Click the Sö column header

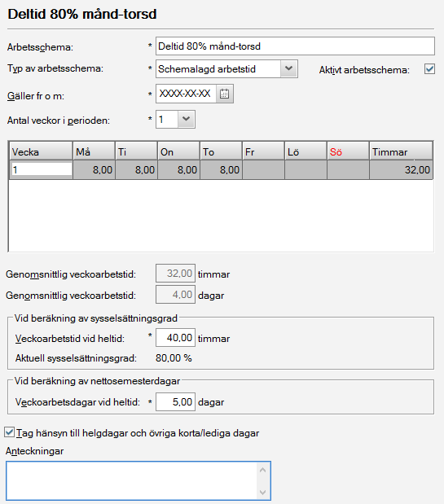[x=348, y=151]
